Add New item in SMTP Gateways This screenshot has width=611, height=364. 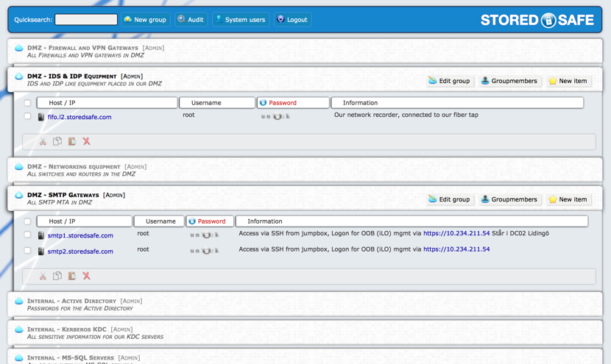(568, 199)
